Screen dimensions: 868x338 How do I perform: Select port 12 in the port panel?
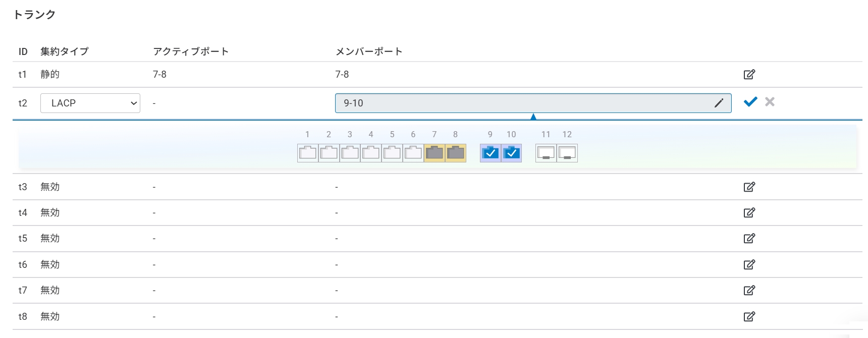coord(567,153)
